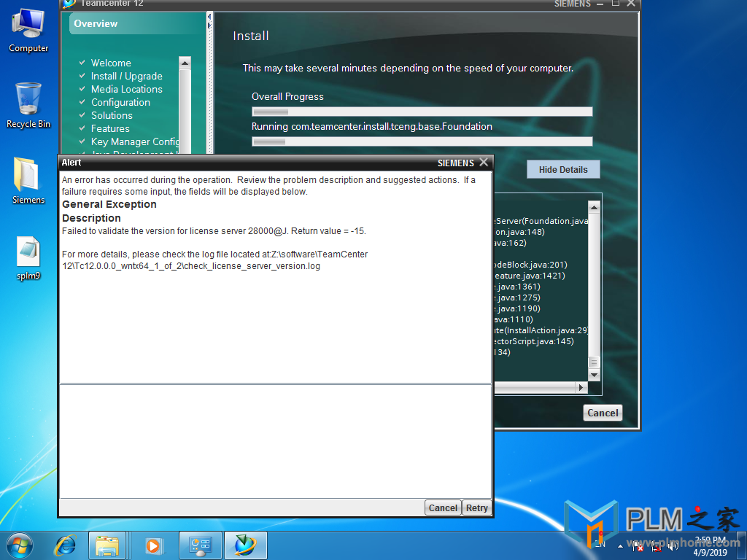Select the Teamcenter installer taskbar icon
747x560 pixels.
[x=245, y=545]
